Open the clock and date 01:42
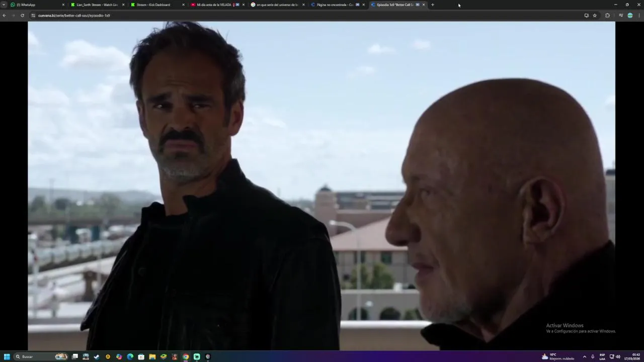The width and height of the screenshot is (644, 362). [x=632, y=356]
